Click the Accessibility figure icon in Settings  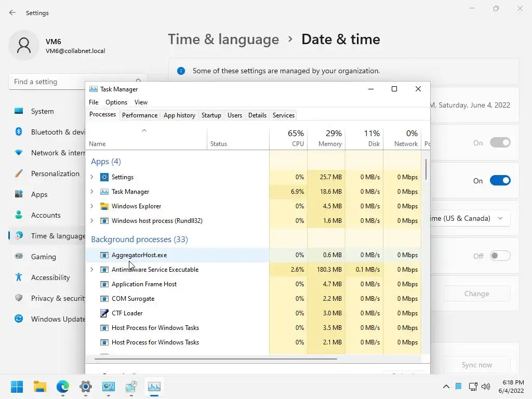tap(19, 277)
